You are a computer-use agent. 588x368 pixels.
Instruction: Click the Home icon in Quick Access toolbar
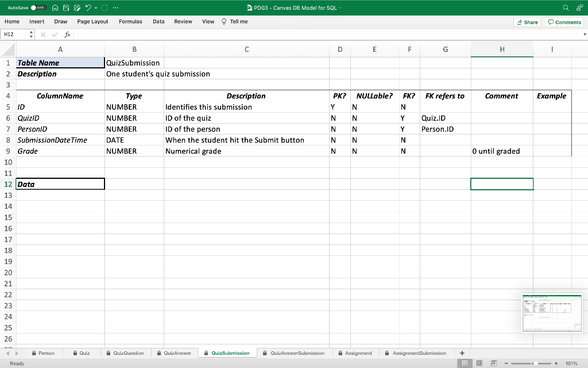pos(55,8)
